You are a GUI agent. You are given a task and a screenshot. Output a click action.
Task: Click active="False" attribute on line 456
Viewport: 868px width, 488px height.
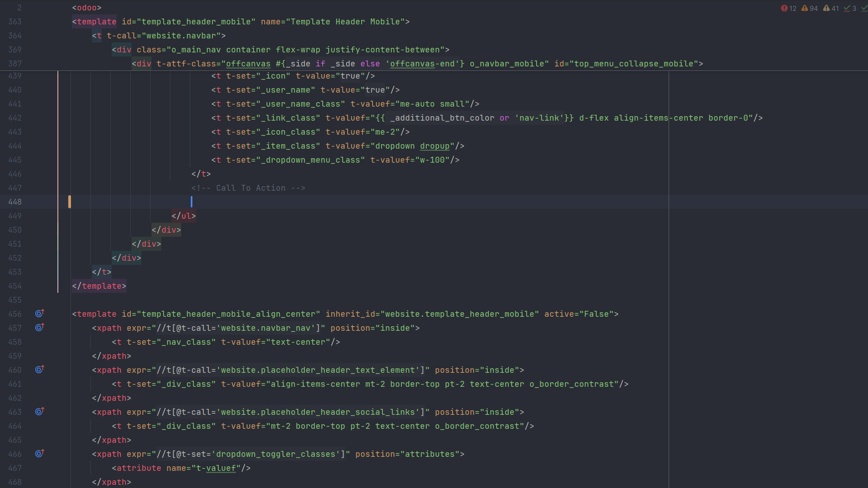[x=579, y=314]
